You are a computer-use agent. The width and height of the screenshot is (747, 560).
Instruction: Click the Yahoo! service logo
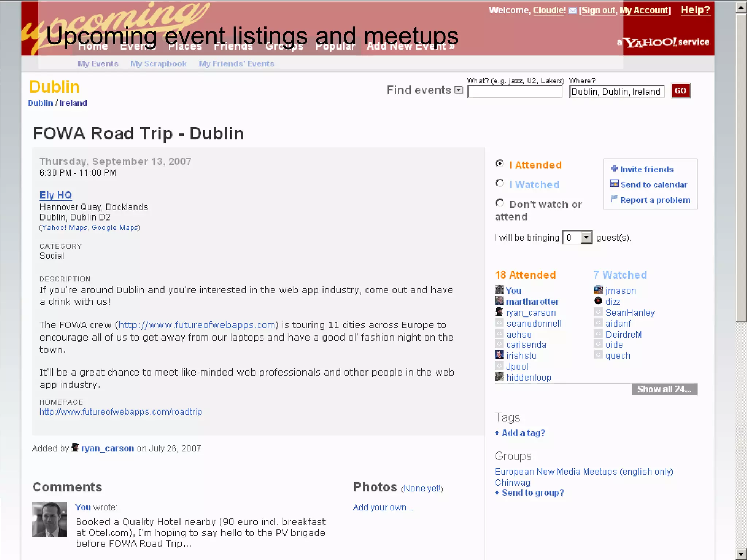(x=664, y=42)
